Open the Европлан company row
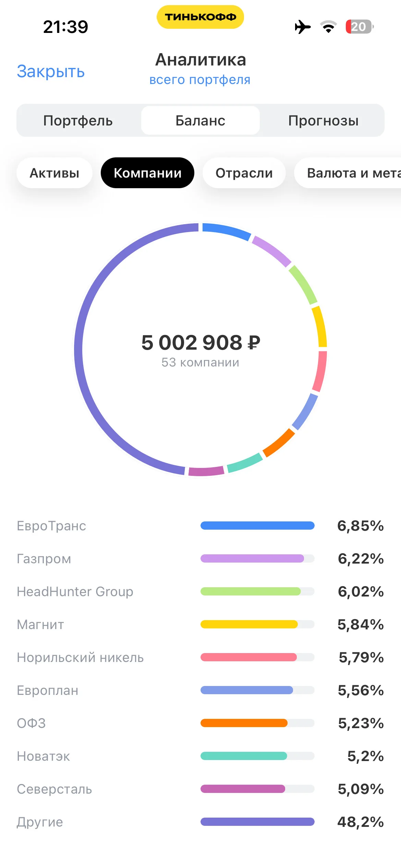Screen dimensions: 401x868 [x=200, y=690]
